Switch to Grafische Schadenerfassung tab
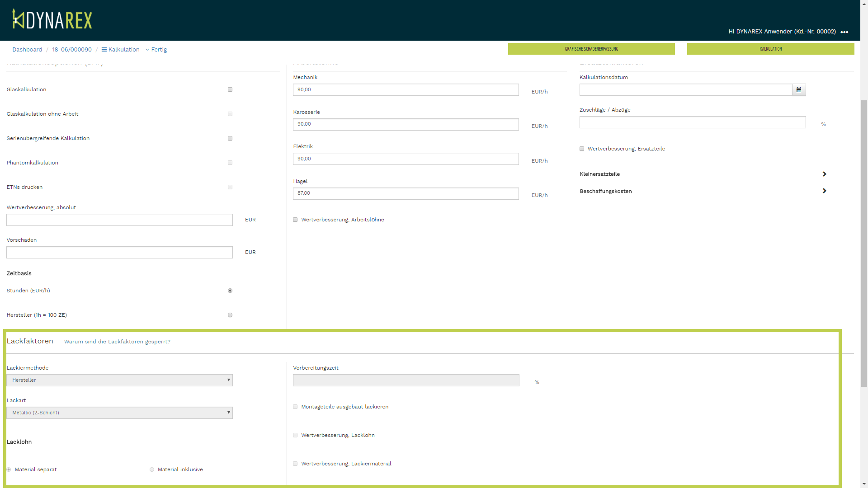 (x=591, y=49)
